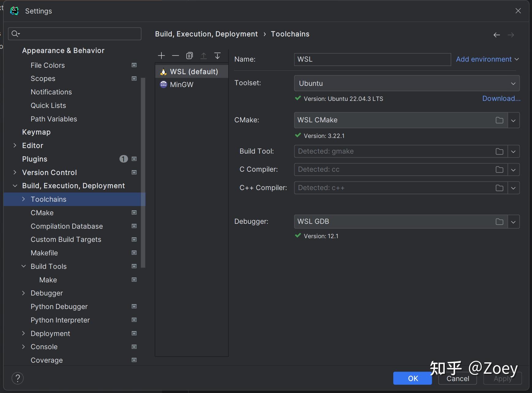This screenshot has width=532, height=393.
Task: Open Plugins settings page
Action: tap(35, 159)
